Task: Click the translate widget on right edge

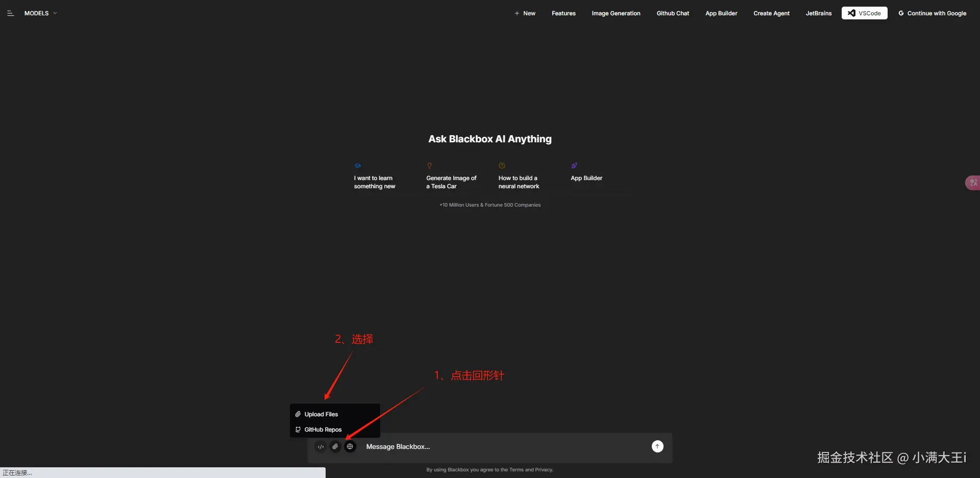Action: tap(973, 183)
